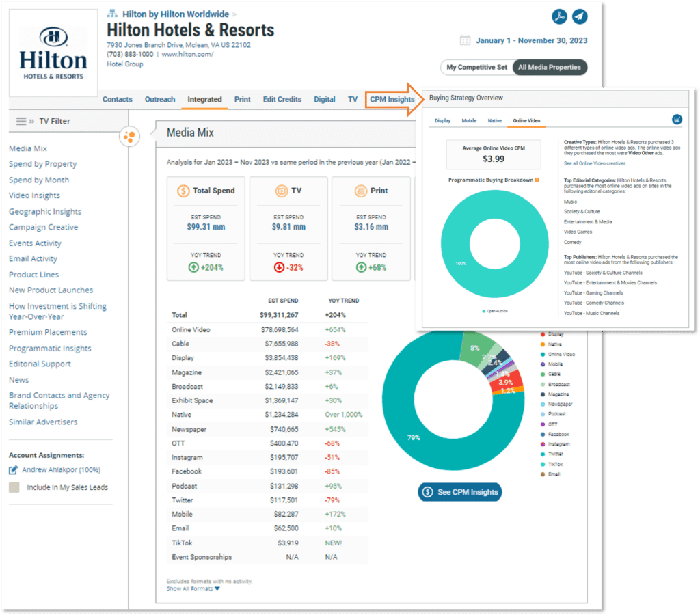Click Open Auction legend dot
The width and height of the screenshot is (700, 615).
(x=483, y=311)
